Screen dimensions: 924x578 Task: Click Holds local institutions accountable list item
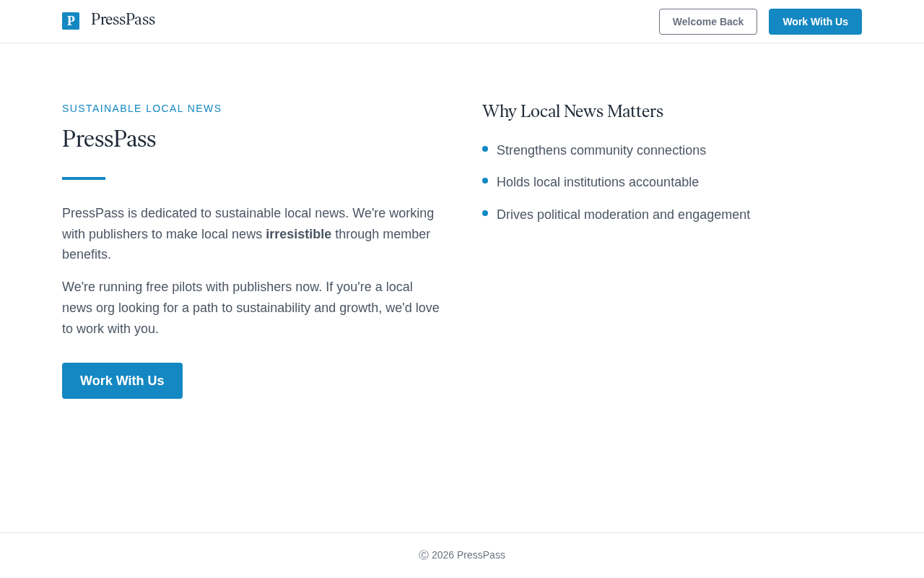tap(598, 182)
